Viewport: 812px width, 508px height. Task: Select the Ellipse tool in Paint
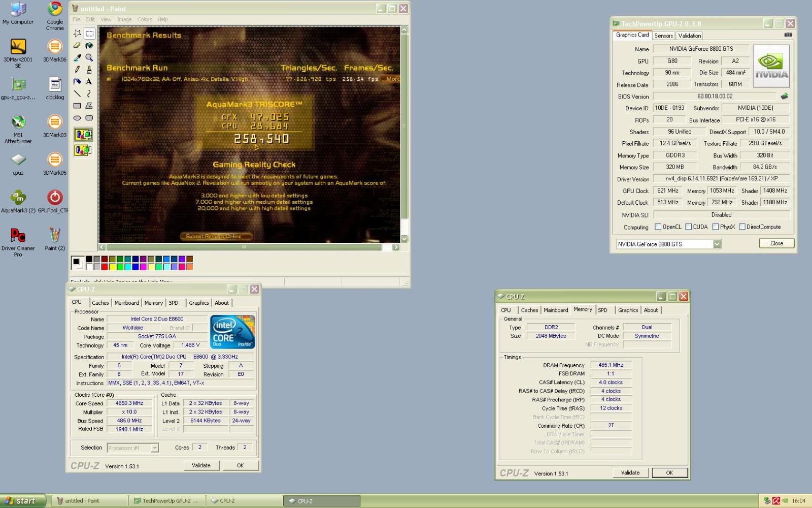(77, 118)
